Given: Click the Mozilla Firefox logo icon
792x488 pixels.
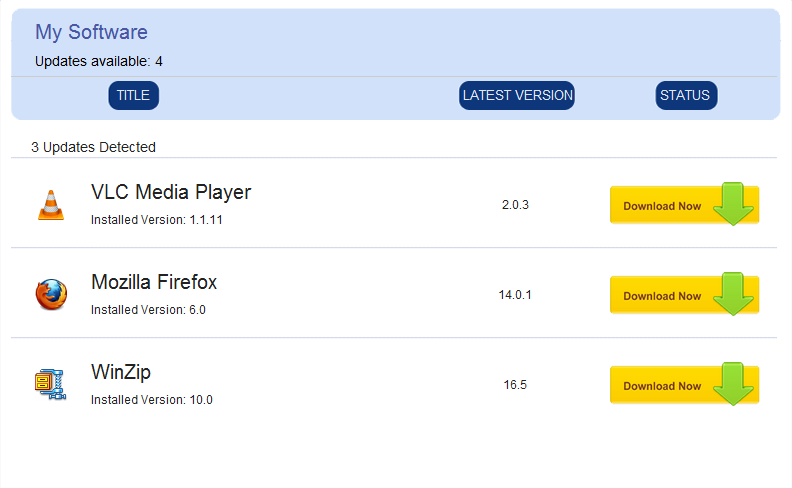Looking at the screenshot, I should click(x=51, y=294).
